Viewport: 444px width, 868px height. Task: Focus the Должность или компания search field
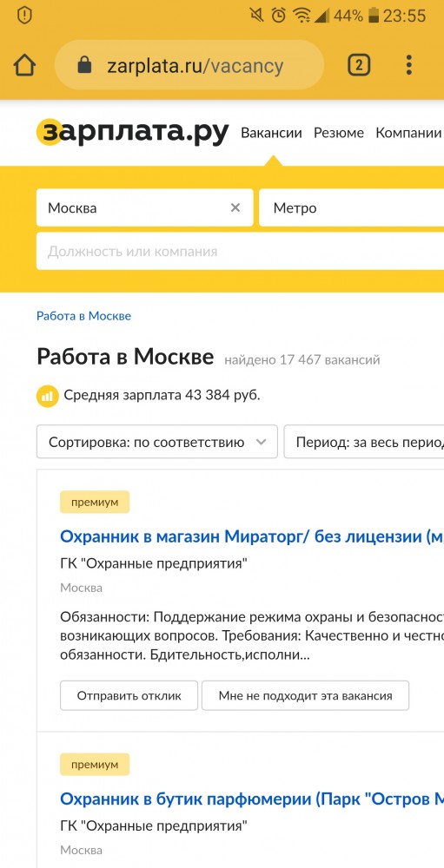[240, 252]
